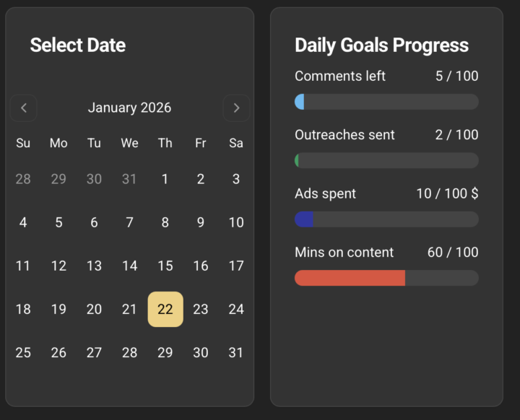Select December 28 from previous month
Screen dimensions: 520x420
pos(23,179)
